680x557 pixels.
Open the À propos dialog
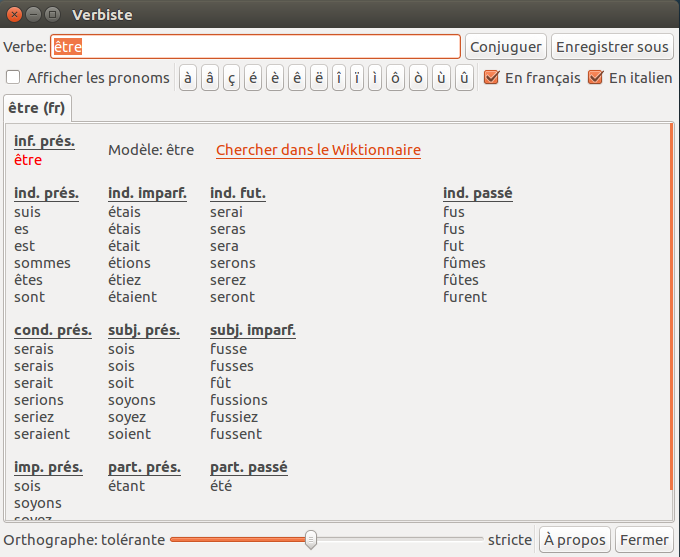point(575,540)
